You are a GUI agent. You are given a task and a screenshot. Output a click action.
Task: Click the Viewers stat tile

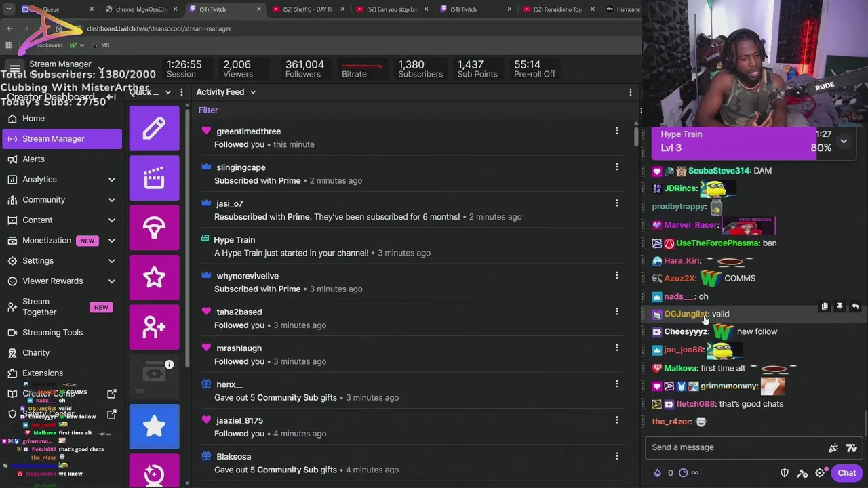(237, 68)
